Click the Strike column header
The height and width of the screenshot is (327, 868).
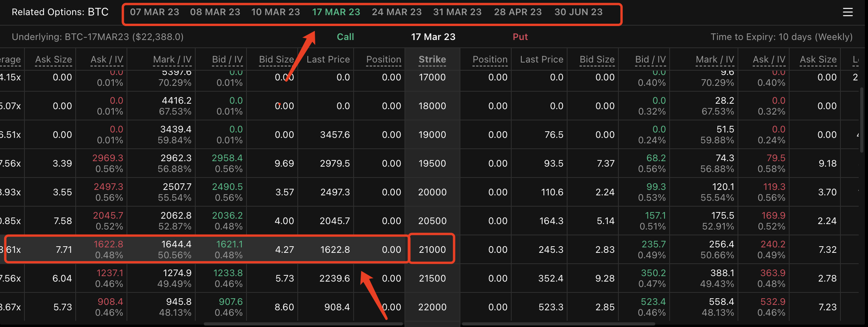[x=432, y=59]
